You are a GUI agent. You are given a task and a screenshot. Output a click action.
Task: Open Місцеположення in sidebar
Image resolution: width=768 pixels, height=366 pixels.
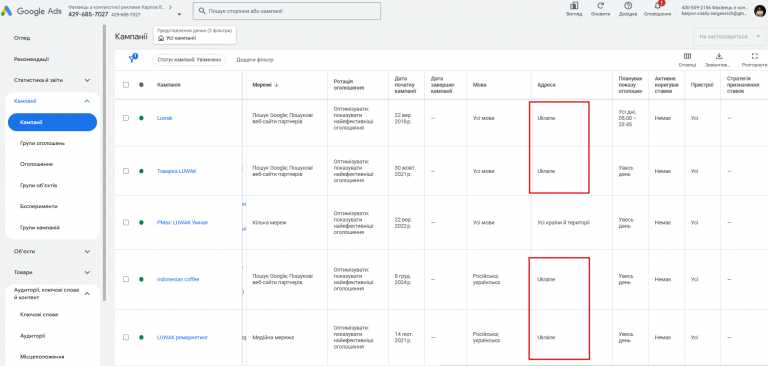pos(42,357)
